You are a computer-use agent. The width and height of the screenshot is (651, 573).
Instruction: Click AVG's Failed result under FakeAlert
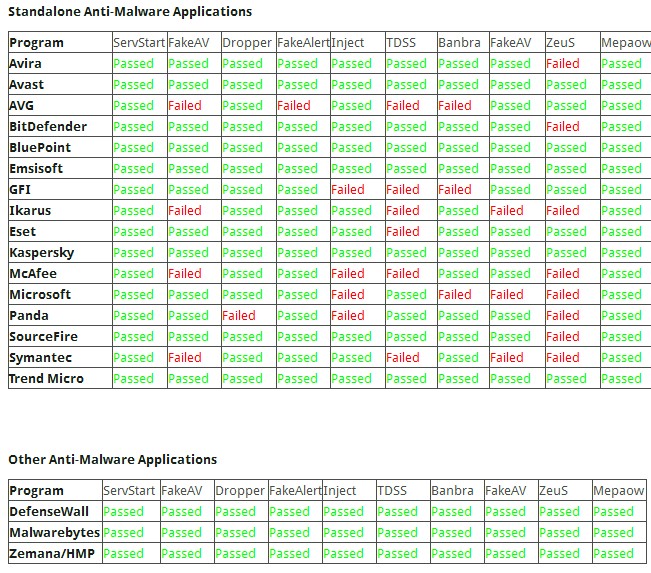(x=294, y=105)
